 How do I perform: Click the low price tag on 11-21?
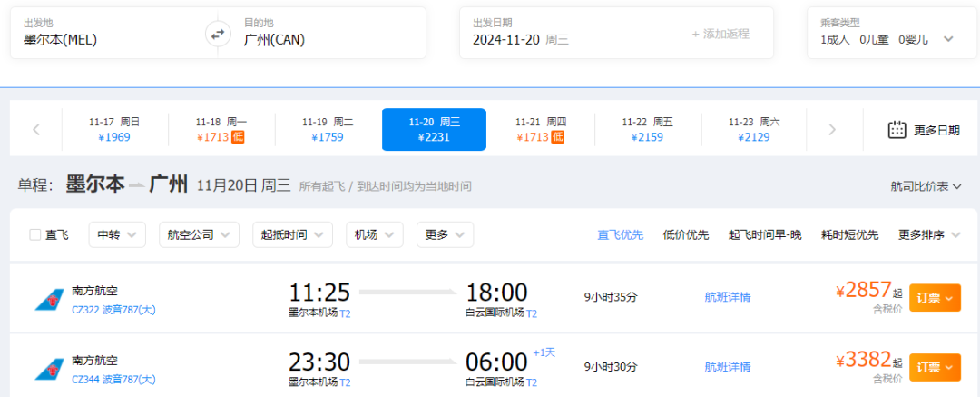coord(557,137)
